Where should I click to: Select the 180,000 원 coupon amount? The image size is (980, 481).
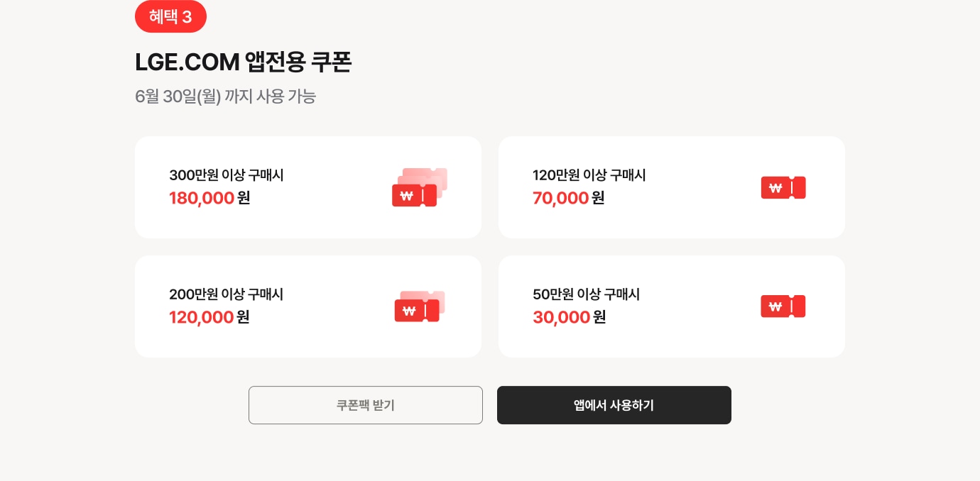pyautogui.click(x=209, y=198)
